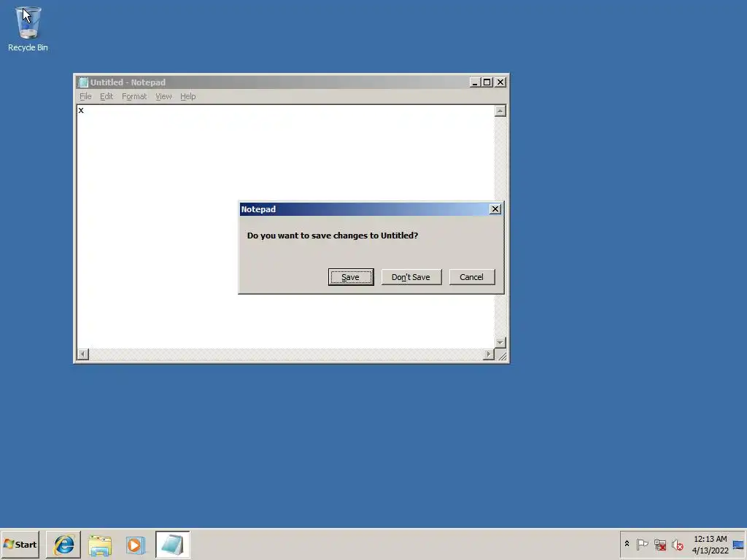The height and width of the screenshot is (560, 747).
Task: Maximize the Untitled - Notepad window
Action: pos(487,82)
